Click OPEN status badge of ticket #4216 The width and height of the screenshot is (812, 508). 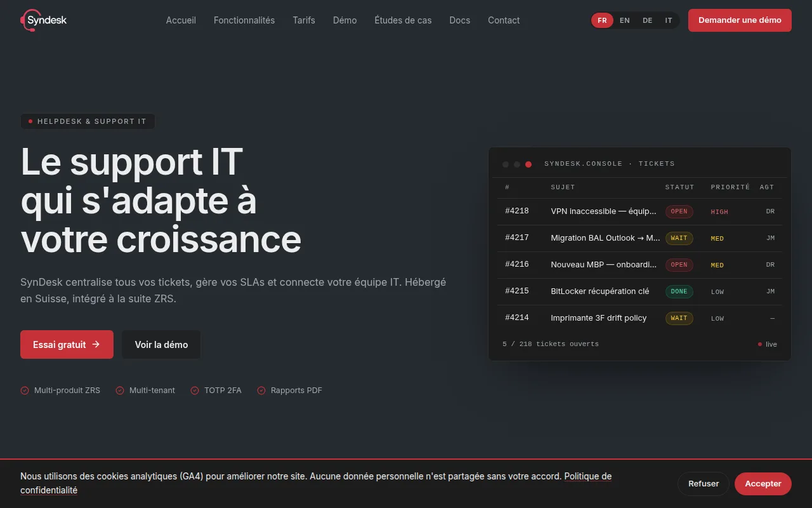pos(679,265)
